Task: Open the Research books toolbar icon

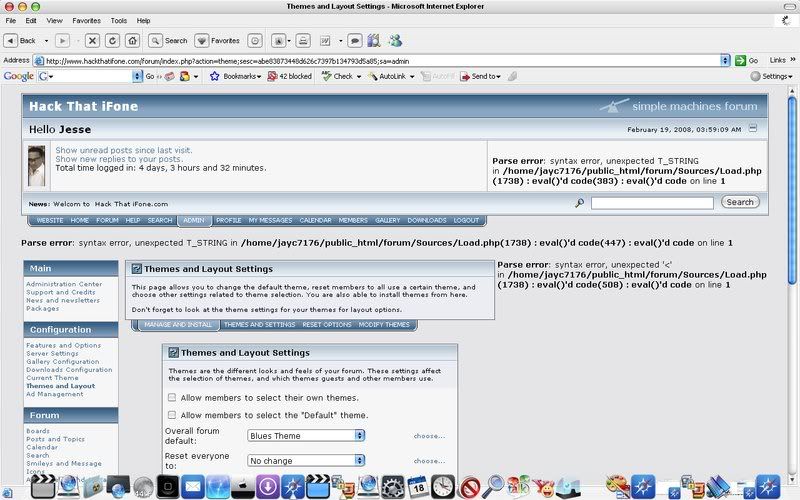Action: point(374,41)
